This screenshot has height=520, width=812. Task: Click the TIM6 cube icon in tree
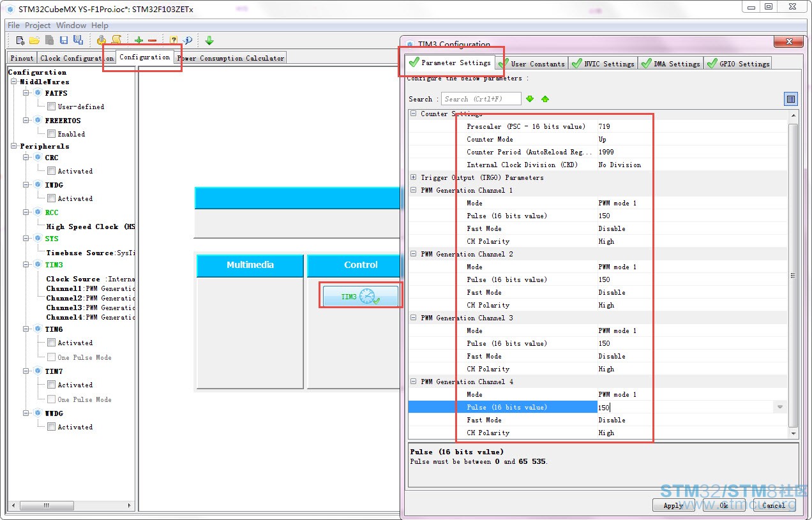coord(38,329)
